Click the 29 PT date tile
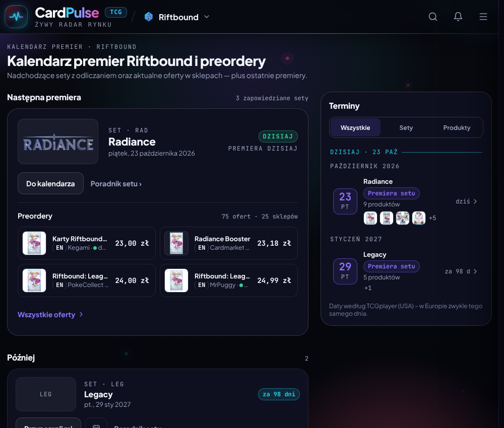504x428 pixels. tap(345, 271)
